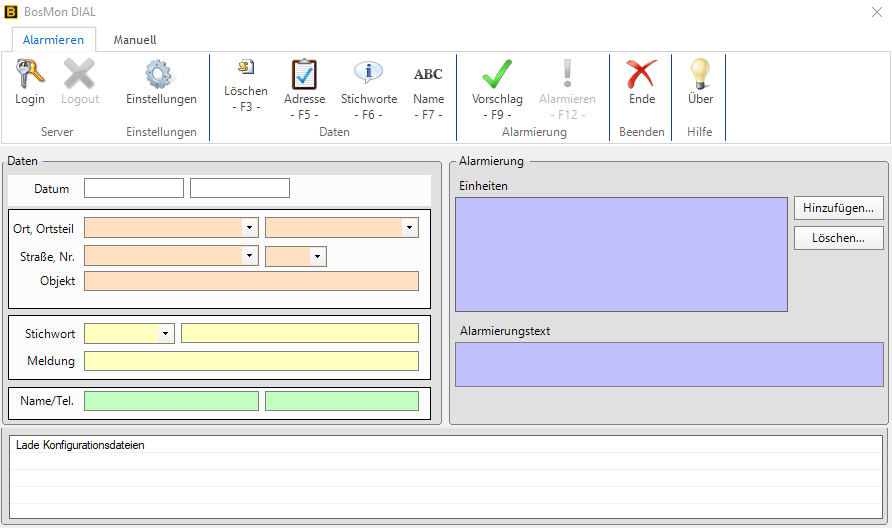Screen dimensions: 892x528
Task: Open Einstellungen gear icon
Action: pos(161,75)
